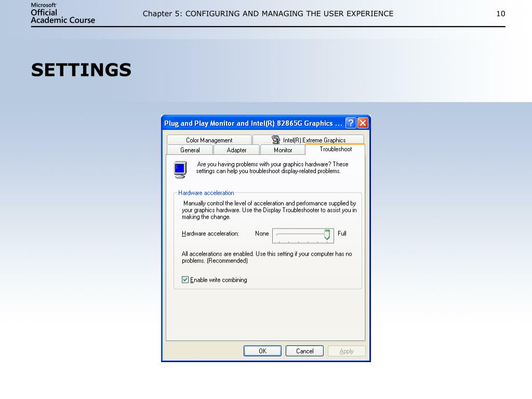The width and height of the screenshot is (532, 399).
Task: Click the Chapter 5 header text
Action: (268, 14)
